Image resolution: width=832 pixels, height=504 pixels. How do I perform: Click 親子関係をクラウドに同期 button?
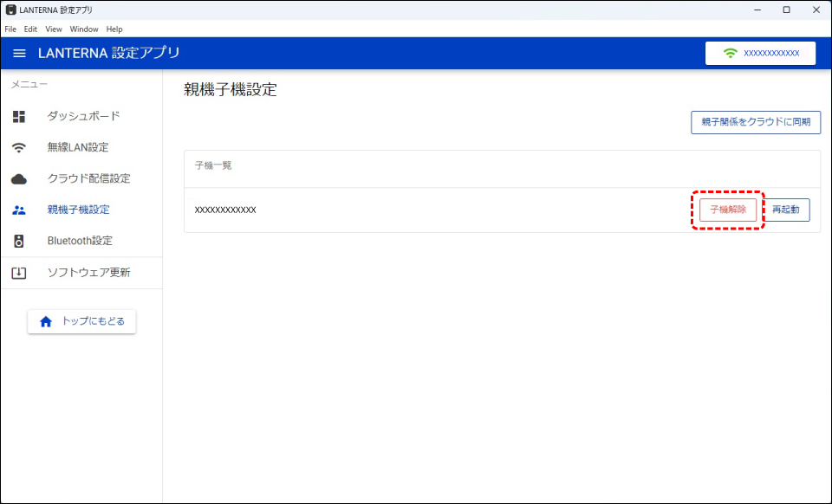click(755, 122)
